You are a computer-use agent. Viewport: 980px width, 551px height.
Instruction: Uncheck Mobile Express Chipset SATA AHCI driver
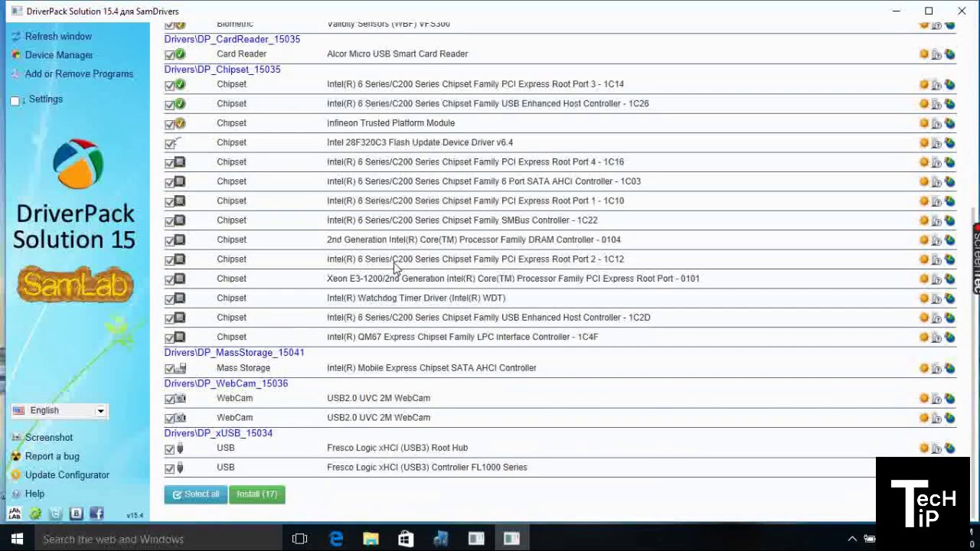(x=169, y=368)
